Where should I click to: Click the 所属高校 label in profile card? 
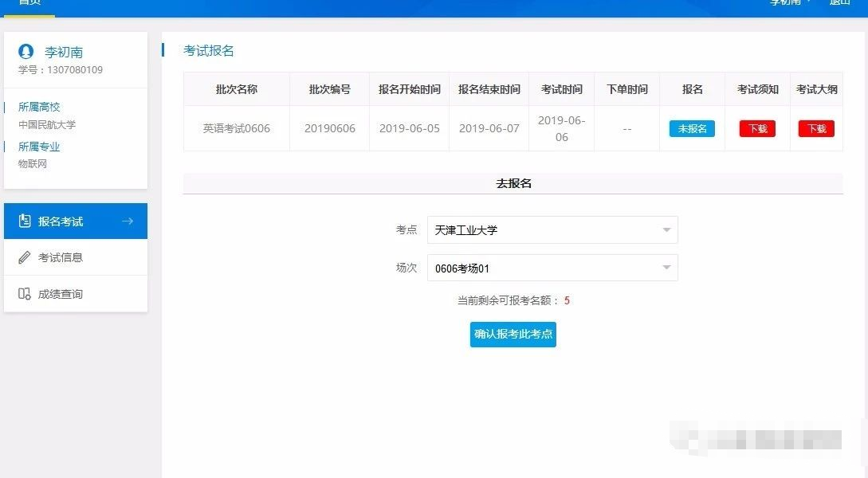pyautogui.click(x=39, y=107)
